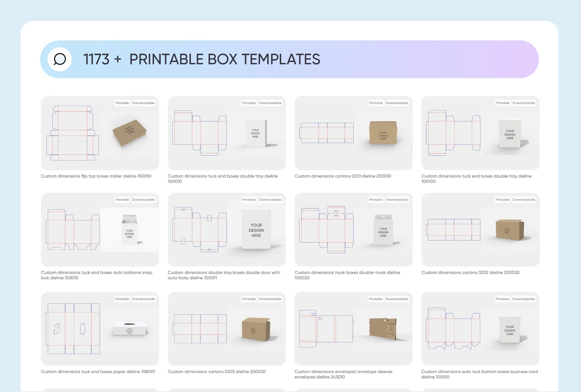Click Printable tag on snap lock 102010 card
Screen dimensions: 581x392
[122, 199]
